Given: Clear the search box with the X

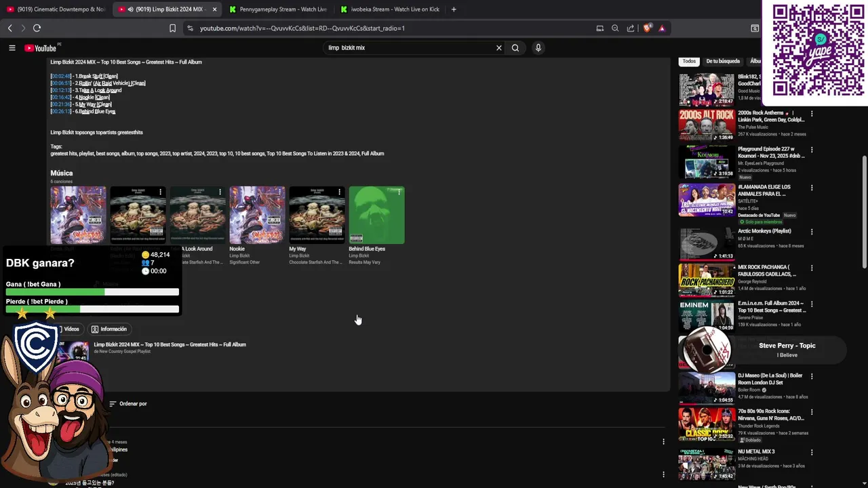Looking at the screenshot, I should pyautogui.click(x=499, y=48).
